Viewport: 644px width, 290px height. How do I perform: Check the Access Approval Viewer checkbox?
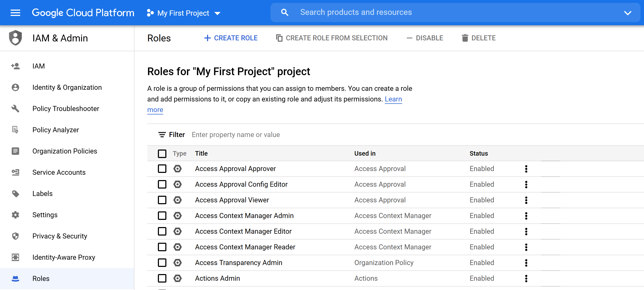[162, 200]
